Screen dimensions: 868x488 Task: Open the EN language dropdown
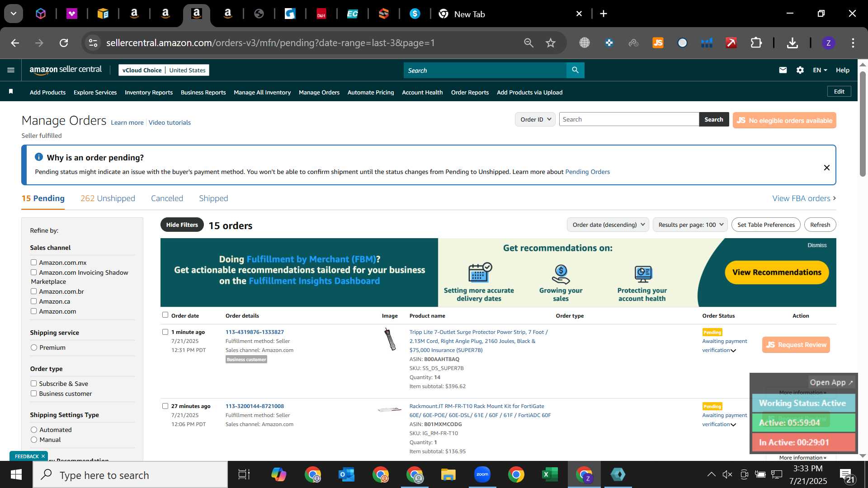[820, 70]
